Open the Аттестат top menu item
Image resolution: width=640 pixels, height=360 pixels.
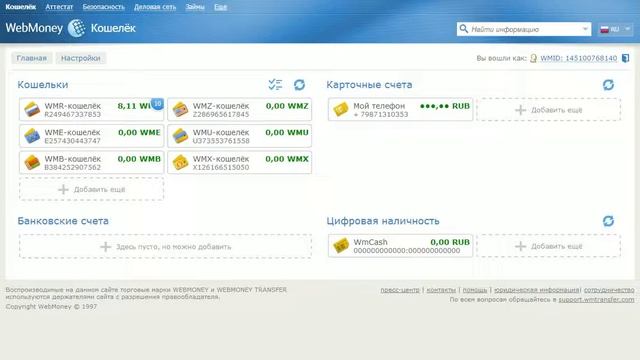coord(59,7)
